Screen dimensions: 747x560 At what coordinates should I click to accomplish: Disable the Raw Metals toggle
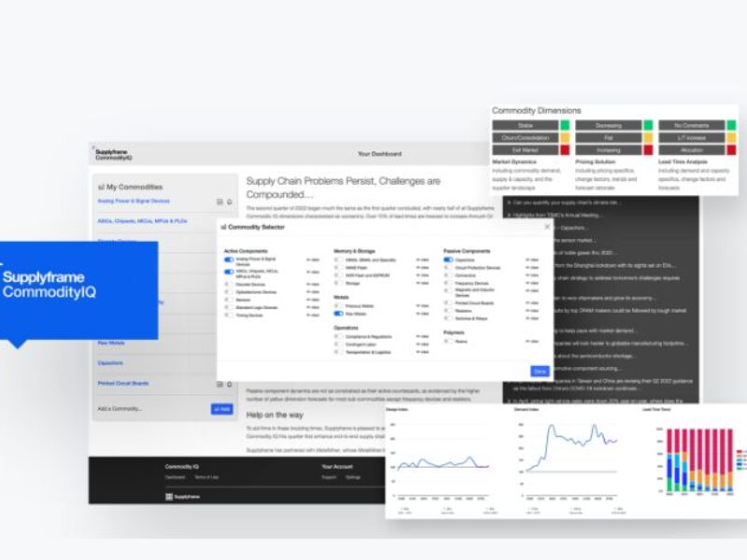coord(338,314)
